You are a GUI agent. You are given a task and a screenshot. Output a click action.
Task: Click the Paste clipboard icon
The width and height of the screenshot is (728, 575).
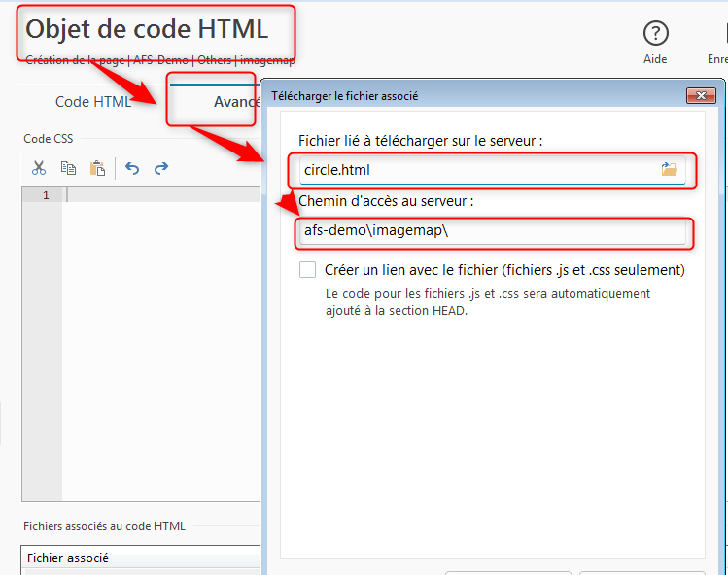[x=97, y=168]
